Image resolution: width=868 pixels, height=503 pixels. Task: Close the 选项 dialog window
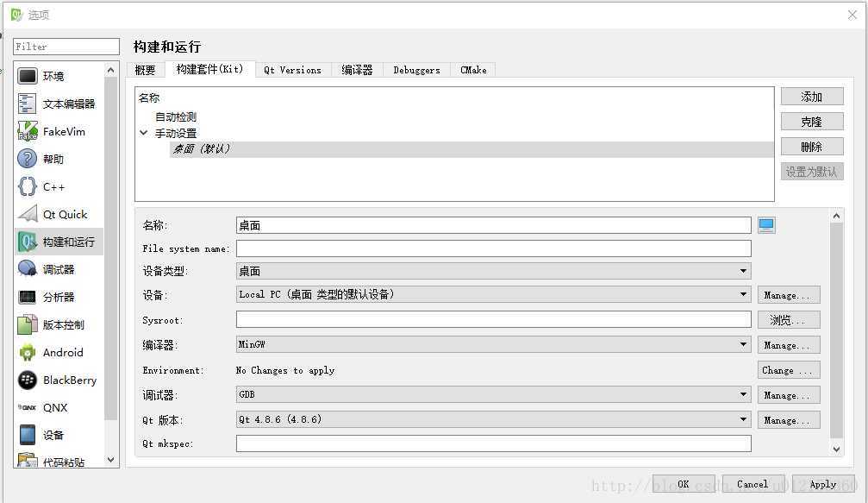click(x=852, y=15)
